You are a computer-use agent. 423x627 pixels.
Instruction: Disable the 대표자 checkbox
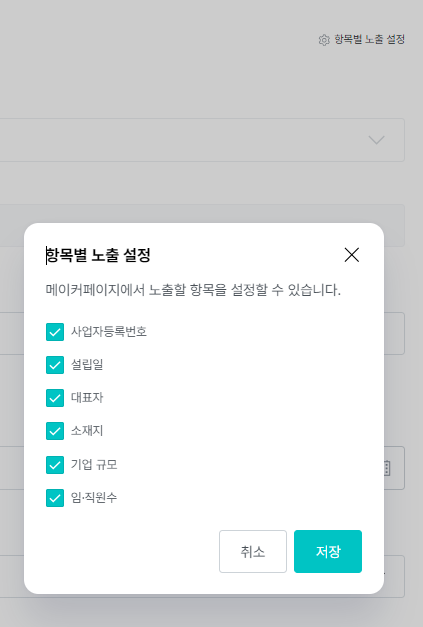(55, 398)
